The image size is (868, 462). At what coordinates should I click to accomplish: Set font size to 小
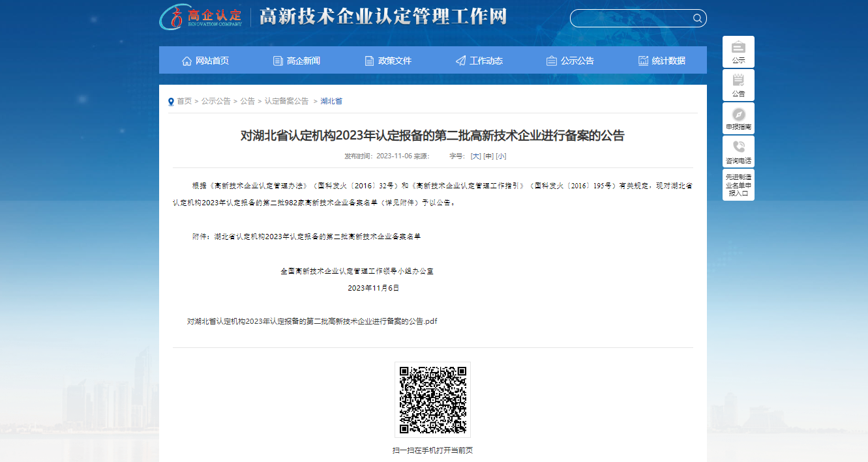pyautogui.click(x=501, y=156)
